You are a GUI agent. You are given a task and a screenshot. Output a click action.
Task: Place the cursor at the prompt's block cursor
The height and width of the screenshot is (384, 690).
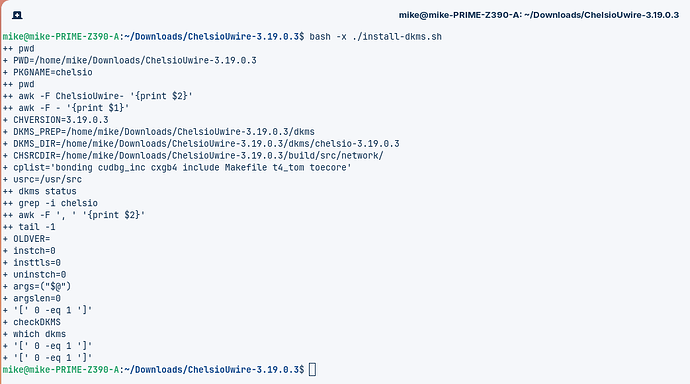[x=312, y=369]
